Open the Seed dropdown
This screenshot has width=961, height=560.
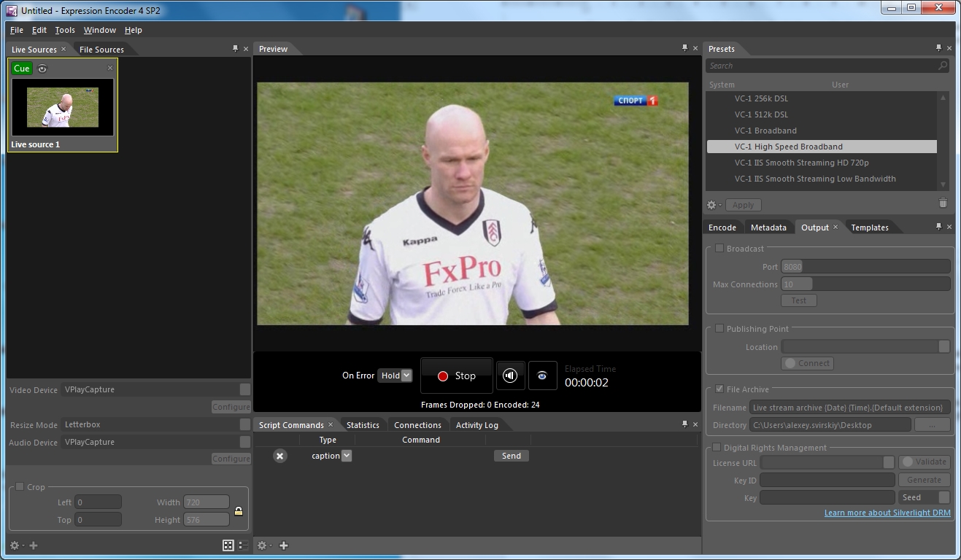pyautogui.click(x=944, y=497)
